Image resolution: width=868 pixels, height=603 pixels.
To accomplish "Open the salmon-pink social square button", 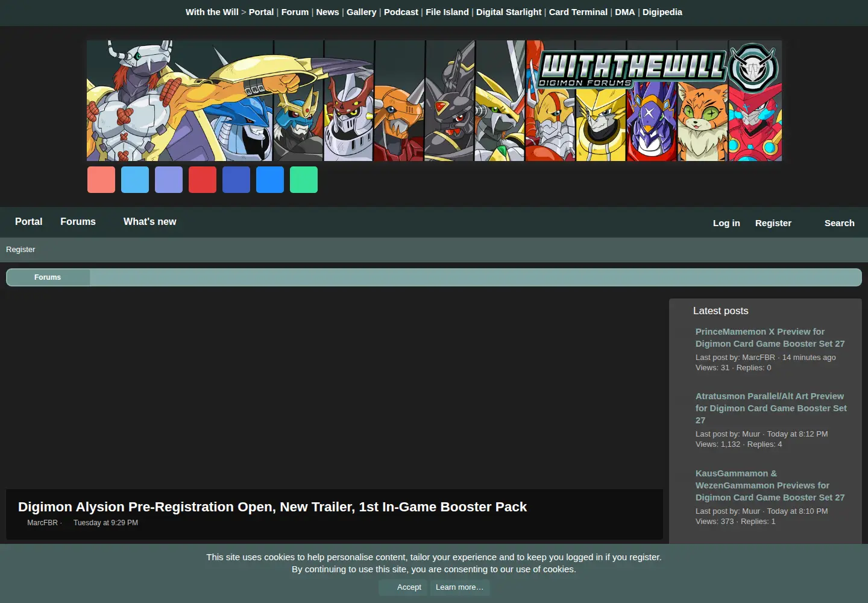I will 101,180.
